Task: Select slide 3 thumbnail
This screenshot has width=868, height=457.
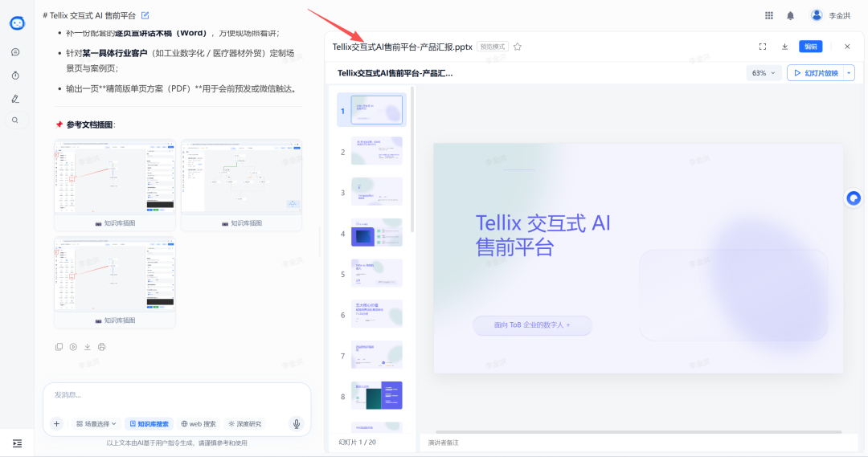Action: tap(376, 191)
